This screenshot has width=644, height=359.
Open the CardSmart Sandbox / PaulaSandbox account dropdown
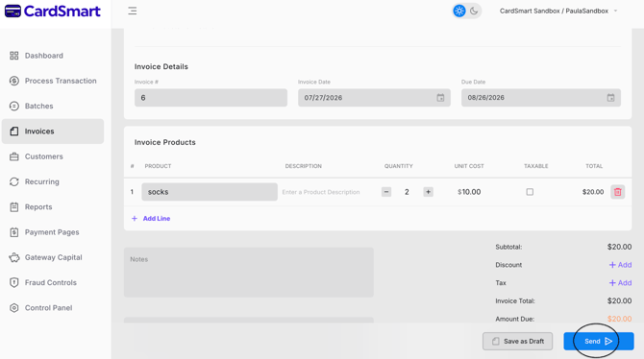coord(558,12)
